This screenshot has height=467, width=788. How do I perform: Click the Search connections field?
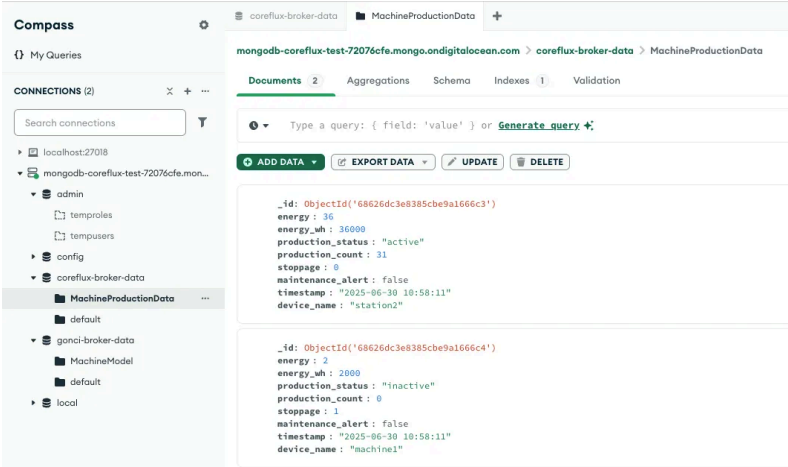[100, 123]
